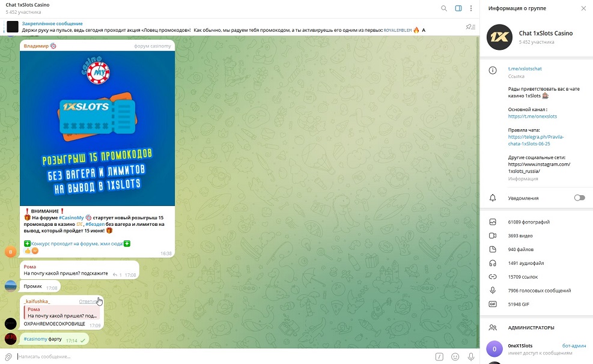Click the OneX1Slots purple avatar
Image resolution: width=593 pixels, height=364 pixels.
tap(494, 349)
